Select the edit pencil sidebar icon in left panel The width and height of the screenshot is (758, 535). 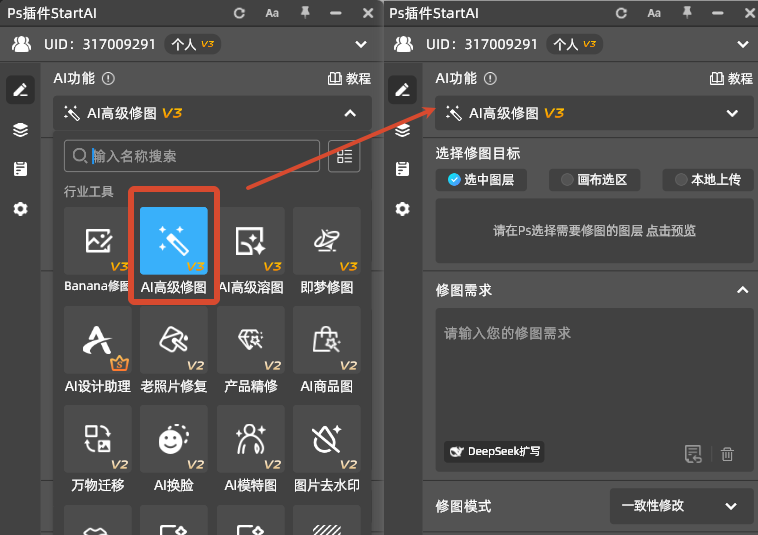click(x=20, y=89)
